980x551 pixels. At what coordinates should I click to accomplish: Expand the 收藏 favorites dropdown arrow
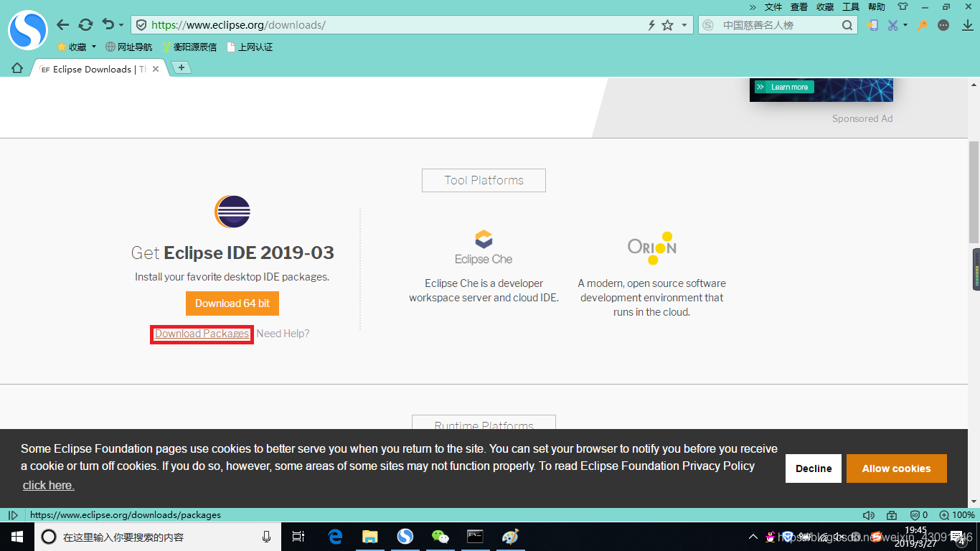click(x=94, y=47)
